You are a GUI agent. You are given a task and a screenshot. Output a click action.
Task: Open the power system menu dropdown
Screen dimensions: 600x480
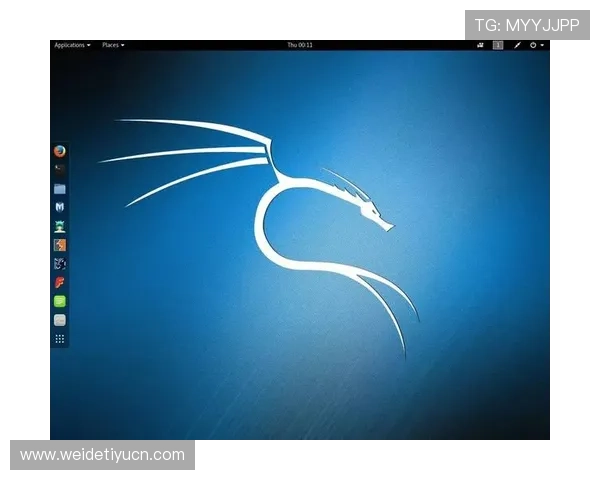pos(538,45)
